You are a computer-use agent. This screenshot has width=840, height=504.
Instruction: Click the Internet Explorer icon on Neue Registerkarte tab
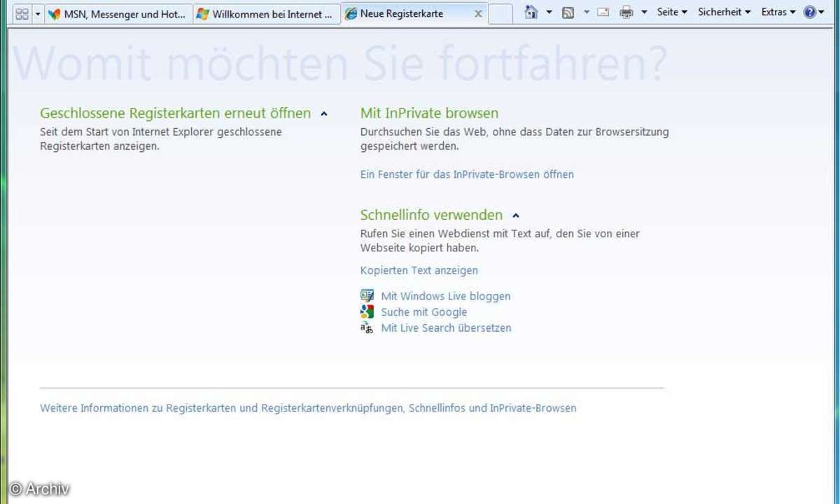pos(351,14)
